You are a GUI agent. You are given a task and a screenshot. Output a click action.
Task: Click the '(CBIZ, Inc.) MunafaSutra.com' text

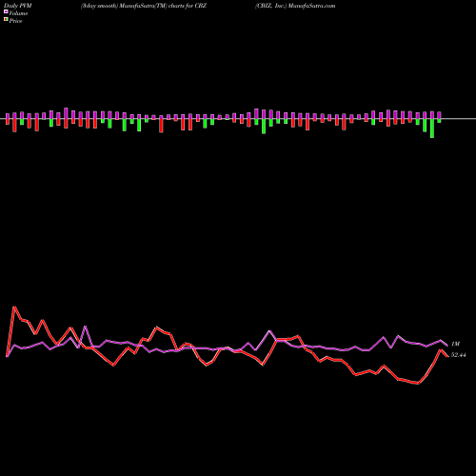click(295, 6)
